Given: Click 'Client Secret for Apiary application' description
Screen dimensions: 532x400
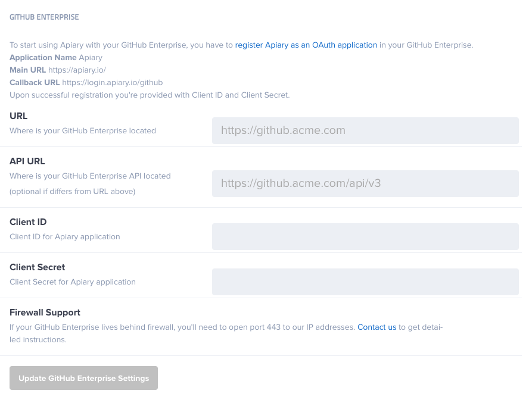Looking at the screenshot, I should tap(73, 282).
